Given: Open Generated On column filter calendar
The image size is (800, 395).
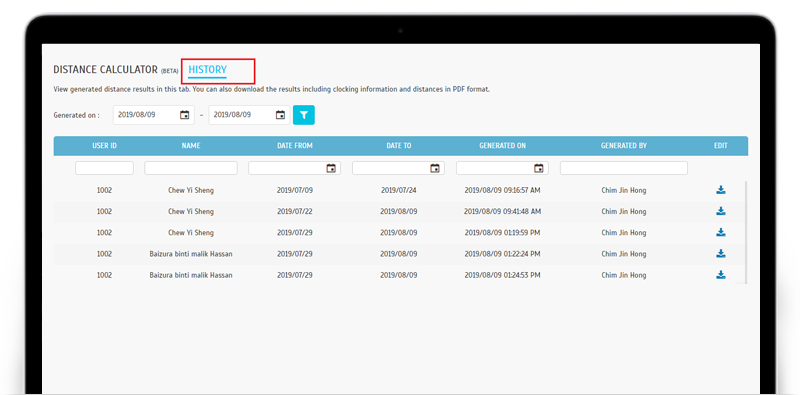Looking at the screenshot, I should [539, 168].
